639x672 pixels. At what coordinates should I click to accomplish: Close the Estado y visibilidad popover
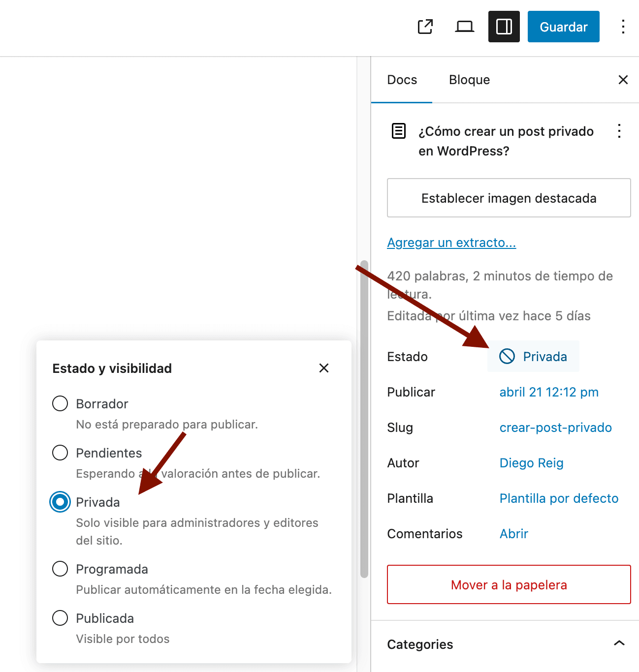323,368
